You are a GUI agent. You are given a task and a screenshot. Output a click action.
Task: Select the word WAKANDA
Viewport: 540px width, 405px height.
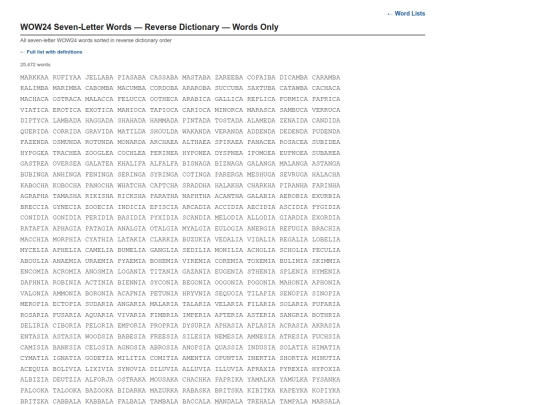(x=196, y=132)
